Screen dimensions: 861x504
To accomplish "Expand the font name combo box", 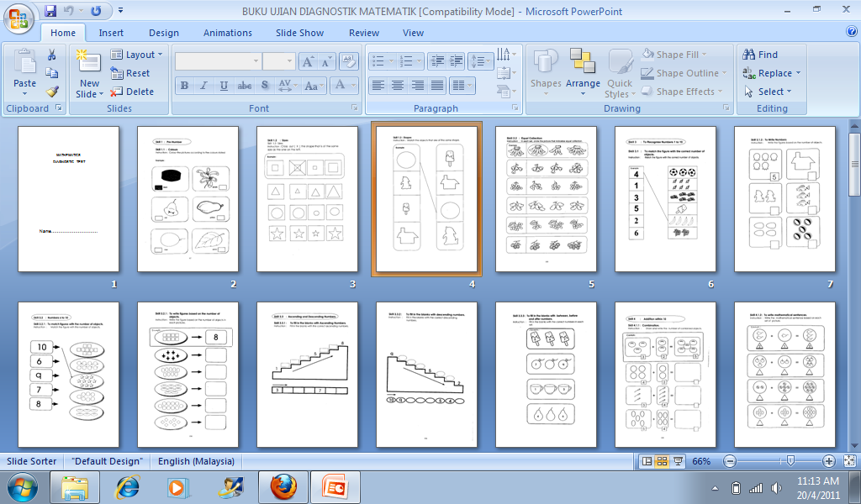I will (x=256, y=61).
